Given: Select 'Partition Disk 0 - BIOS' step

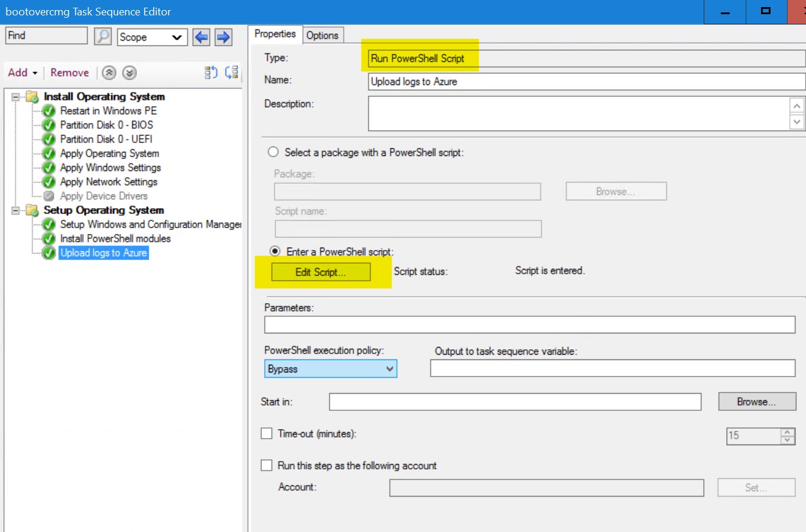Looking at the screenshot, I should click(106, 125).
